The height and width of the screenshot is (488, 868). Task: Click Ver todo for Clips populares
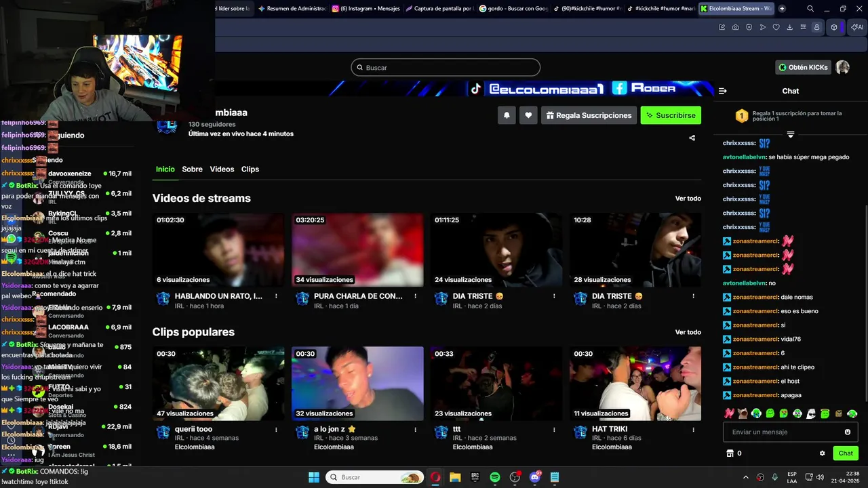(x=688, y=332)
